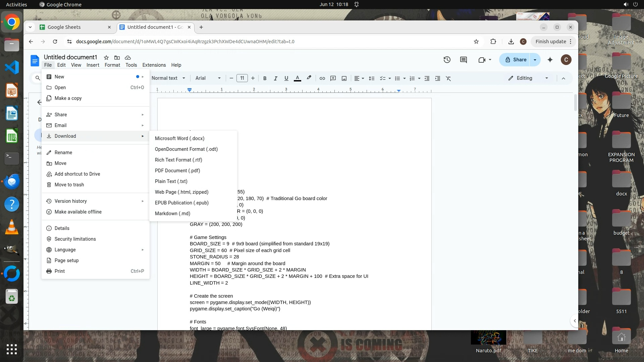Select PDF Document (.pdf) download option
The width and height of the screenshot is (644, 362).
coord(177,171)
